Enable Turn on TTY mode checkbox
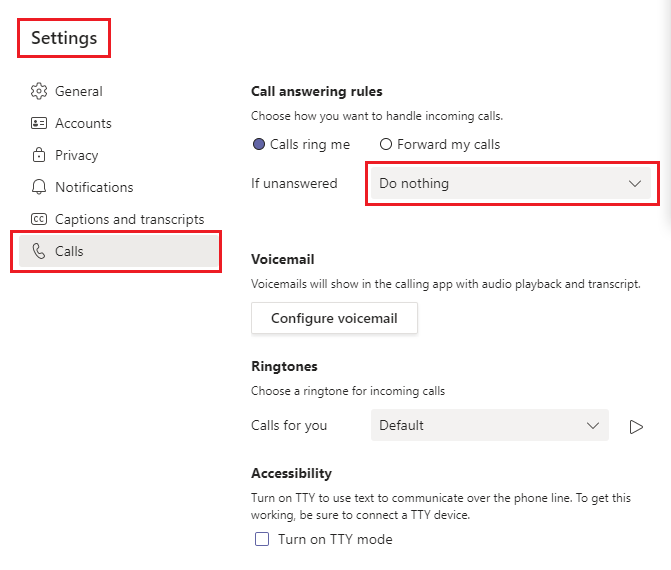671x570 pixels. pyautogui.click(x=262, y=539)
